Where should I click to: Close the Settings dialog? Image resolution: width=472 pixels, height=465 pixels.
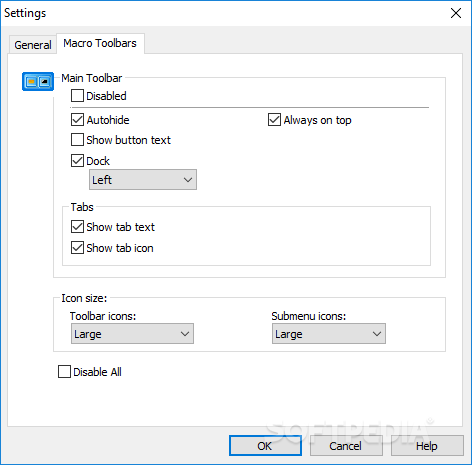[x=456, y=13]
